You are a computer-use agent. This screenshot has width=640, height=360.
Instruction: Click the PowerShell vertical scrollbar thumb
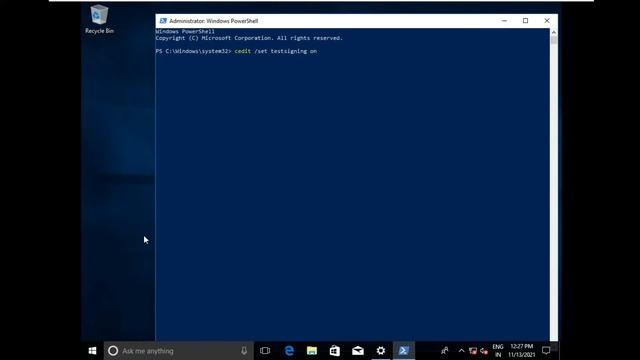pos(554,40)
